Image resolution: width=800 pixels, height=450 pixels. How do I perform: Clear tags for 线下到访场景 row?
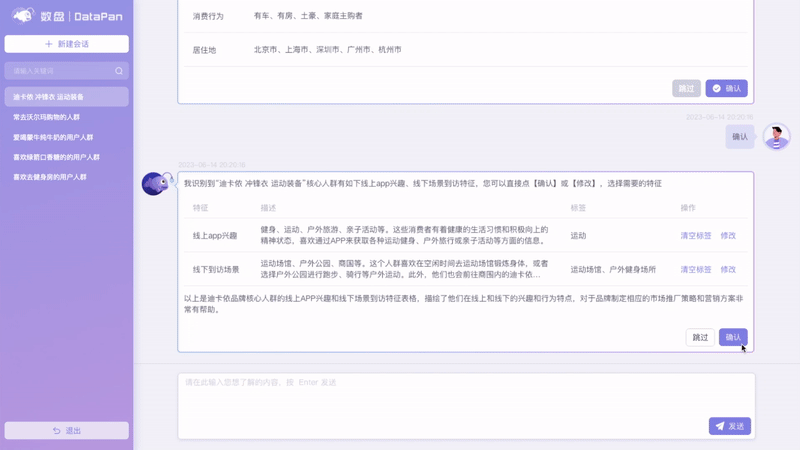(x=696, y=269)
